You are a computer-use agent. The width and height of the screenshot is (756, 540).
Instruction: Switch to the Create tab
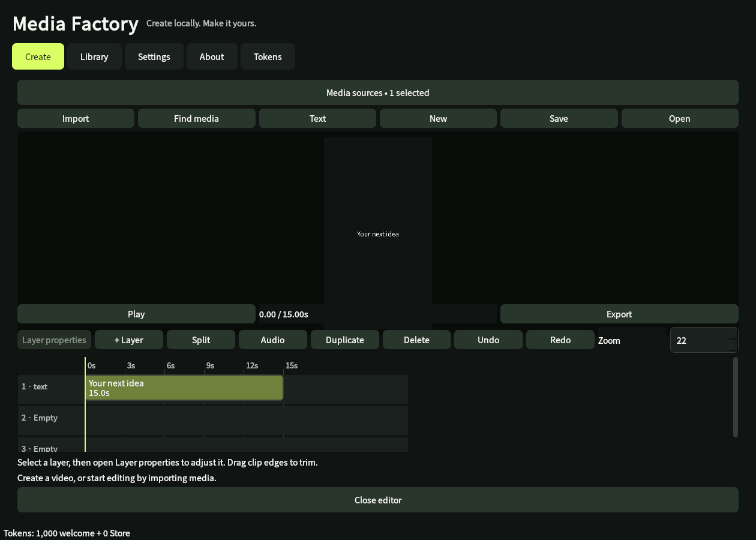tap(38, 56)
